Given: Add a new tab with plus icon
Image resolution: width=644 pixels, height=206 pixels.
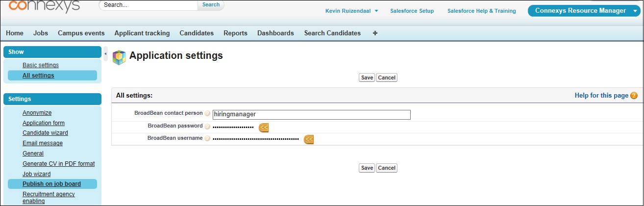Looking at the screenshot, I should click(x=375, y=33).
